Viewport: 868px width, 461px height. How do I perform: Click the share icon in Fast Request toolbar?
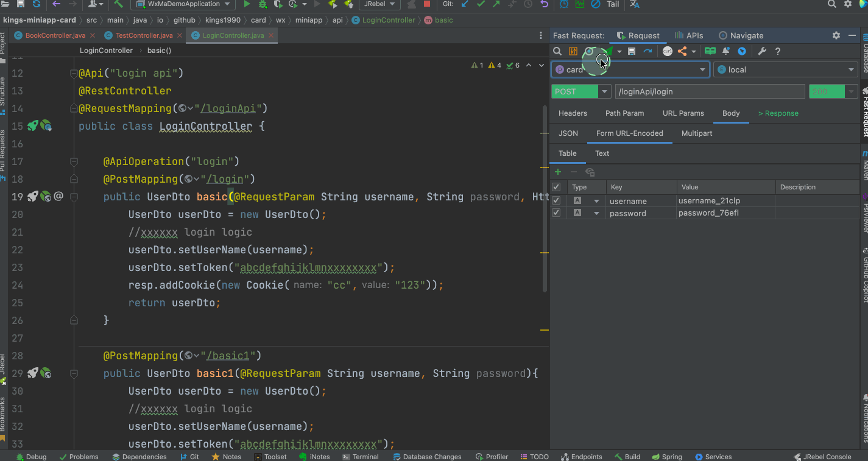tap(682, 52)
